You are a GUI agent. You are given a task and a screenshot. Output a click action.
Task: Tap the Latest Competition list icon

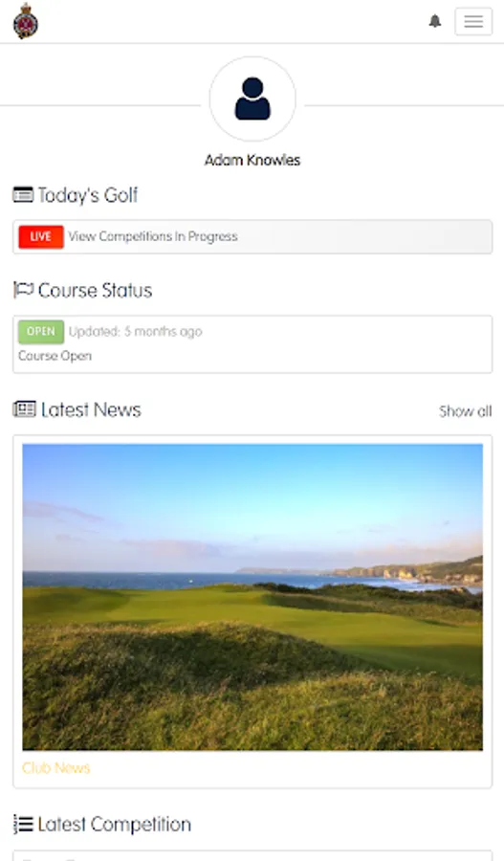[x=23, y=825]
